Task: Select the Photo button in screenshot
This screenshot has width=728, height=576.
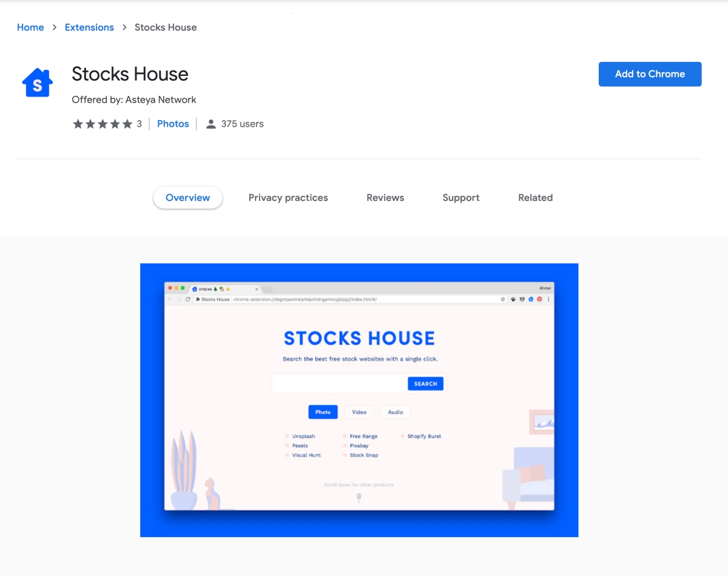Action: 323,412
